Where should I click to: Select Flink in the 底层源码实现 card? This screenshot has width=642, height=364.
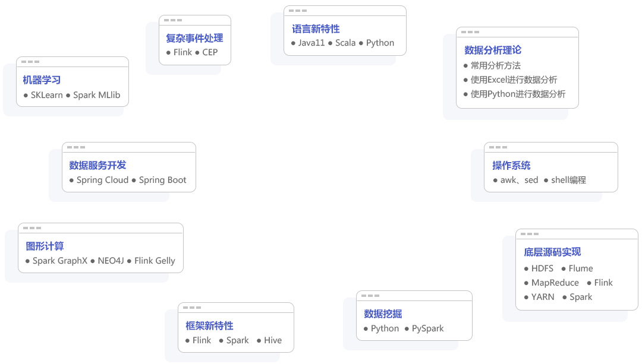(x=603, y=283)
